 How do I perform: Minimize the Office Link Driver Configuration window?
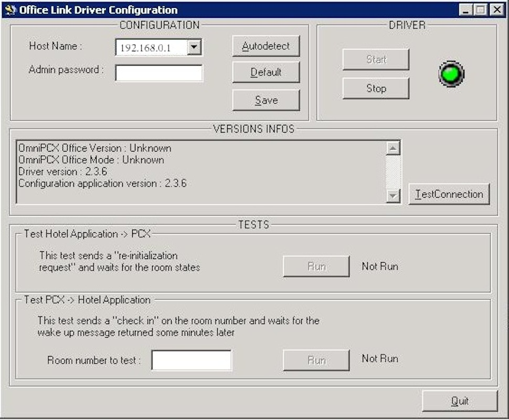click(x=466, y=10)
